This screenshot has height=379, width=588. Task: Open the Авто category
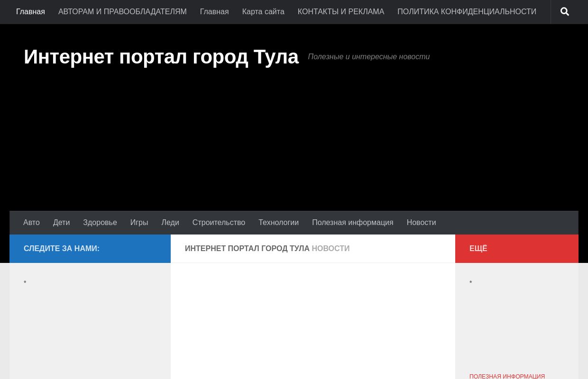point(31,222)
